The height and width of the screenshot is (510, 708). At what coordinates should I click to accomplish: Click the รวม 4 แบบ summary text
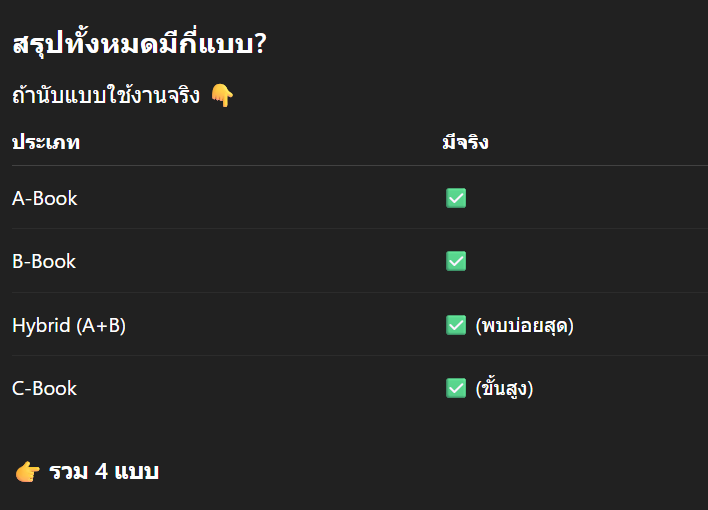click(x=104, y=471)
